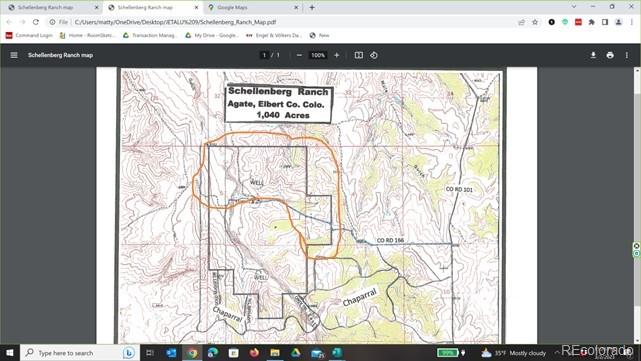Edit the current page number field

pyautogui.click(x=264, y=55)
